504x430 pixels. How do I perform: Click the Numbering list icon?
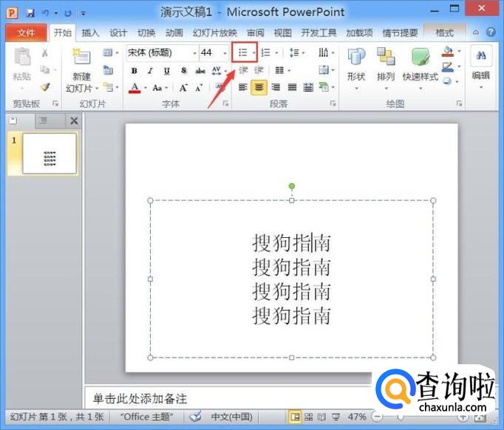pyautogui.click(x=266, y=52)
